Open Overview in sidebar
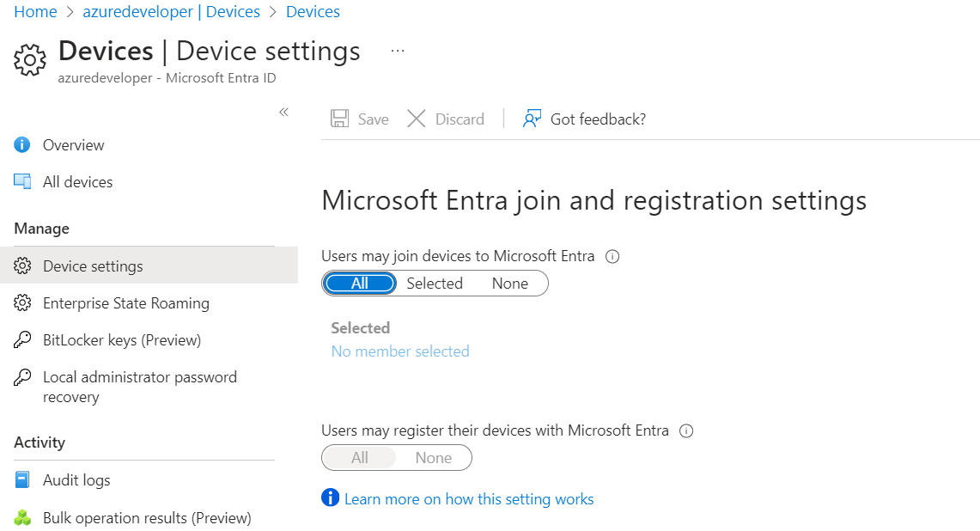980x531 pixels. click(74, 145)
